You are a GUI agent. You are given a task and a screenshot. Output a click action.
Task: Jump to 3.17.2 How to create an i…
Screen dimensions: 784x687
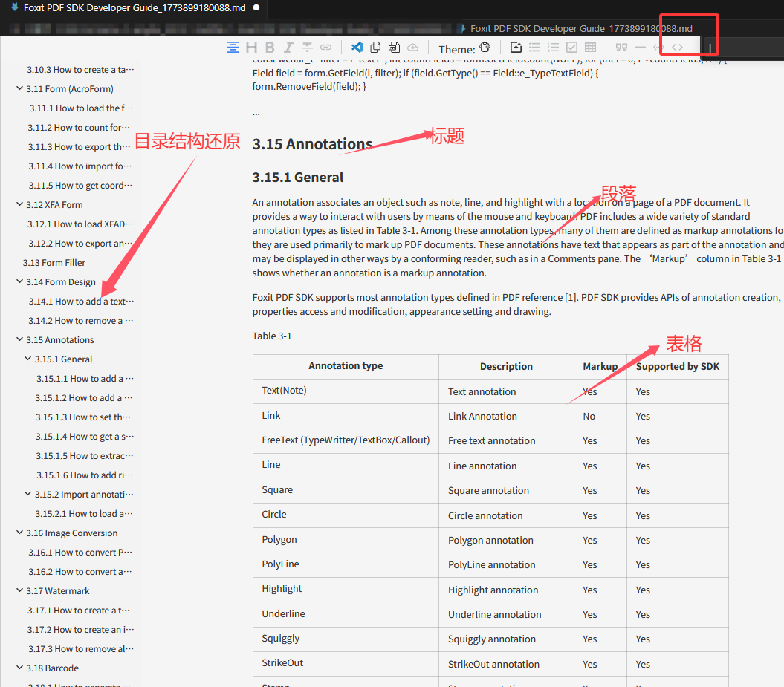(x=80, y=630)
